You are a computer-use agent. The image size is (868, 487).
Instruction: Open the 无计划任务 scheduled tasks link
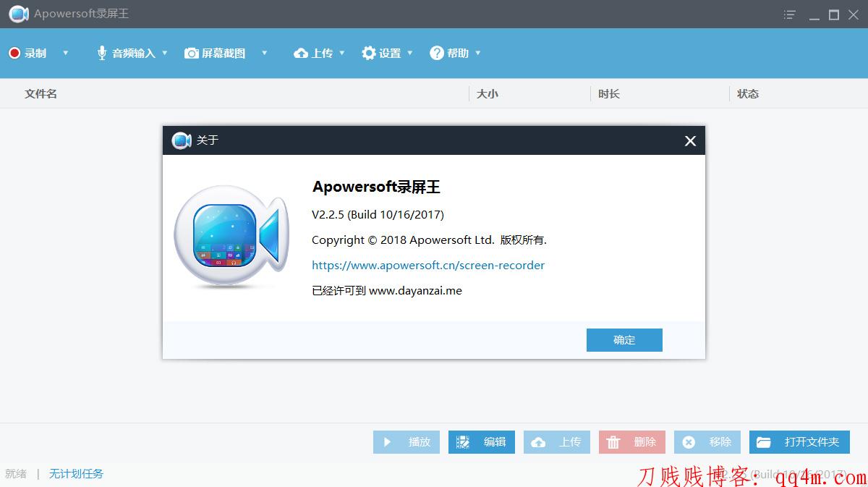pyautogui.click(x=76, y=474)
